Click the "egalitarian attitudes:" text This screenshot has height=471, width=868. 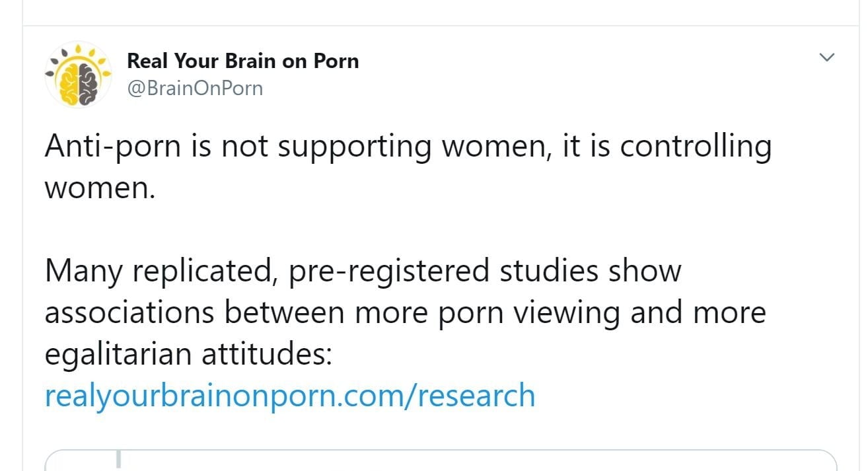188,353
